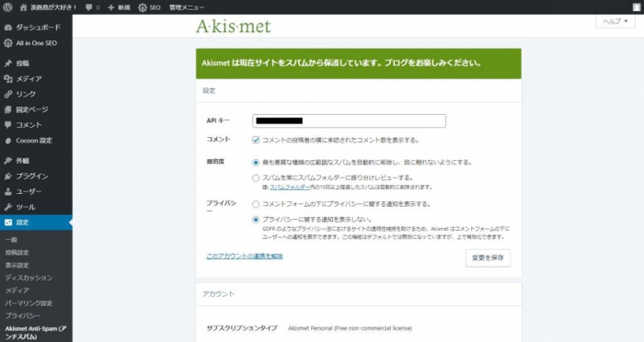Click the Akismet Personal subscription type text
Screen dimensions: 644x342
pos(350,328)
